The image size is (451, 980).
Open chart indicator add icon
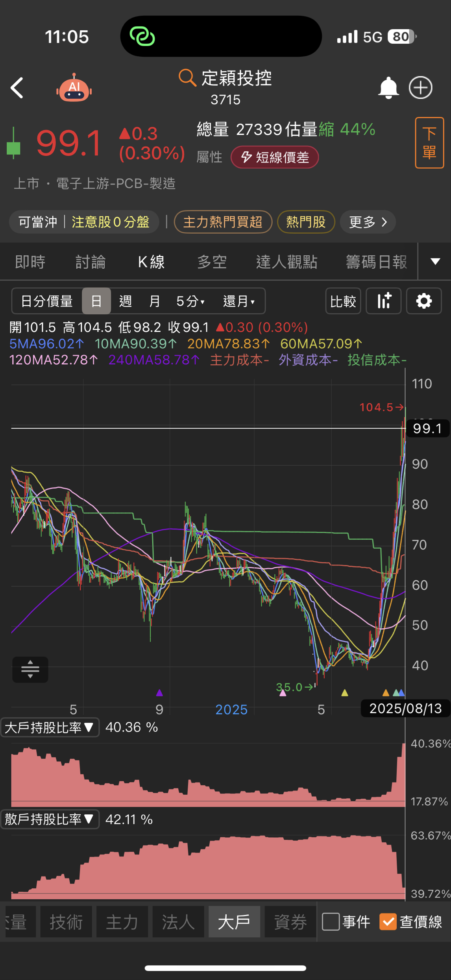[384, 301]
